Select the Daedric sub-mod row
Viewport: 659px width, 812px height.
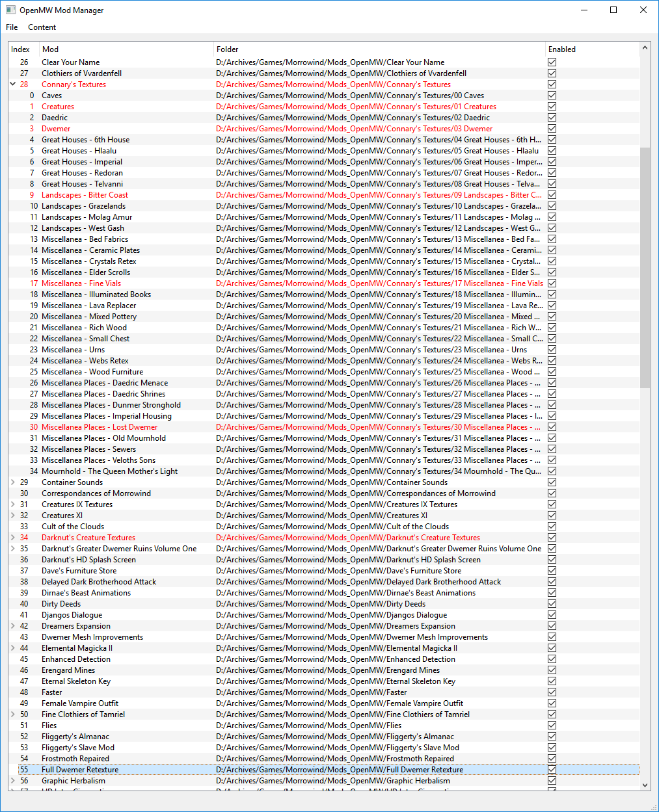(x=324, y=118)
